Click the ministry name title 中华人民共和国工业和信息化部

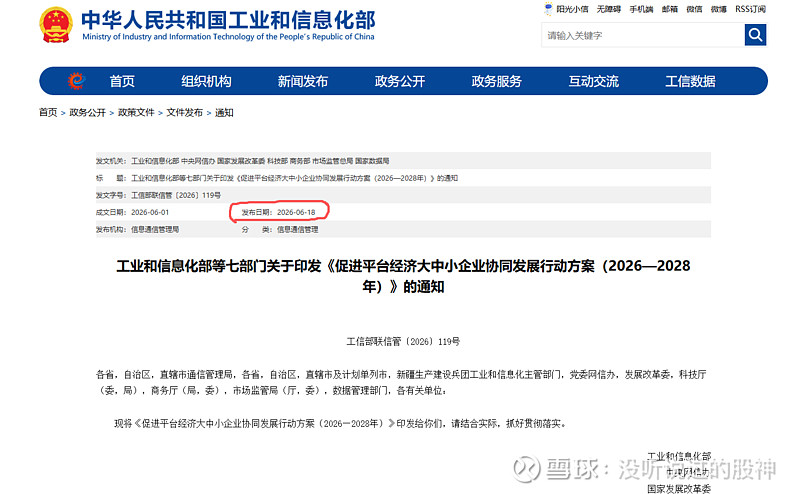[x=228, y=20]
